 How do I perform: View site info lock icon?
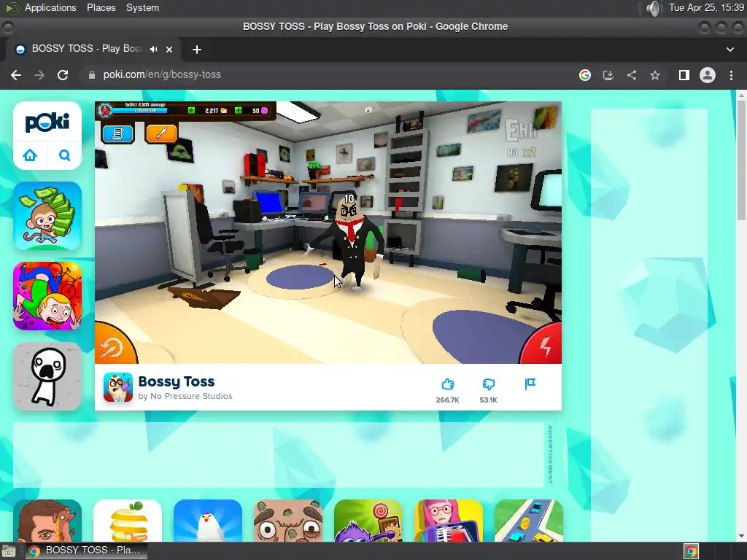91,75
